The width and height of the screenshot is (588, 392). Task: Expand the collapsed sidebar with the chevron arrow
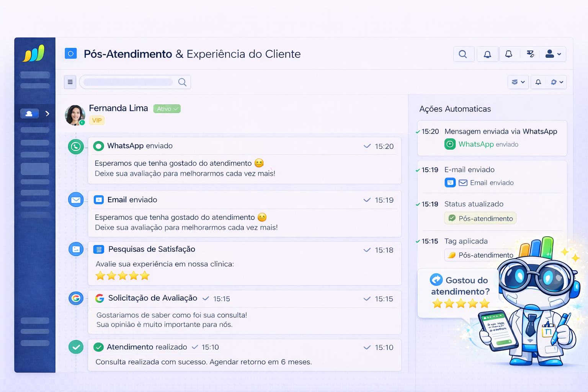[x=47, y=113]
